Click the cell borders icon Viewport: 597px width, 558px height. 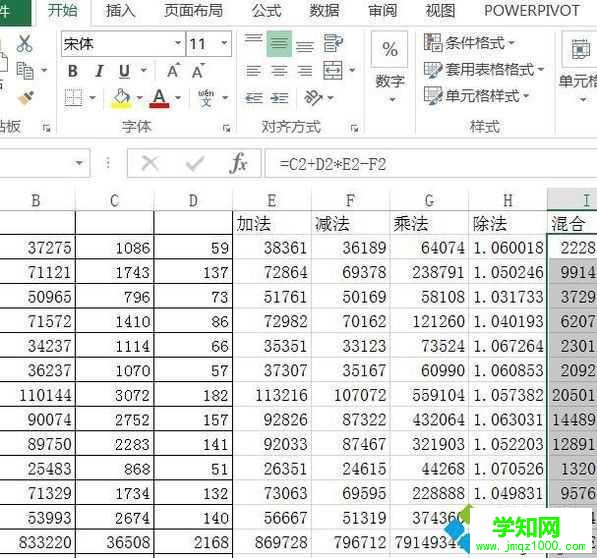[x=73, y=98]
